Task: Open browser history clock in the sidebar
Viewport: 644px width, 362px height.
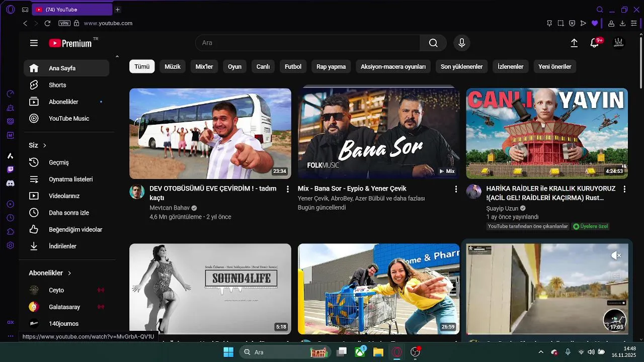Action: [11, 218]
